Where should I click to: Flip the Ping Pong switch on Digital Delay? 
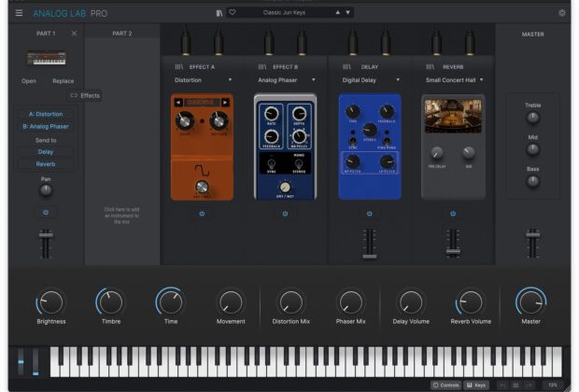(x=387, y=141)
